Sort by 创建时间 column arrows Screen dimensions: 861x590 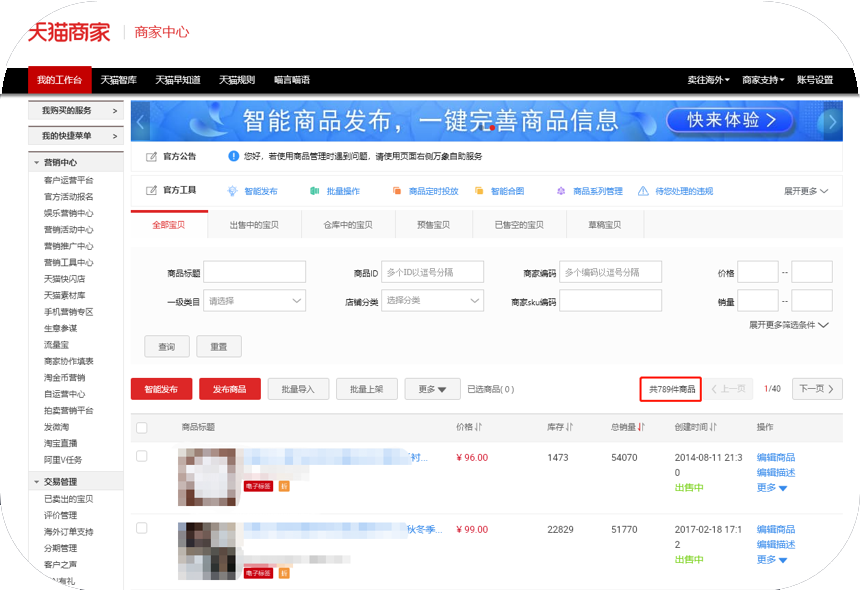click(713, 427)
